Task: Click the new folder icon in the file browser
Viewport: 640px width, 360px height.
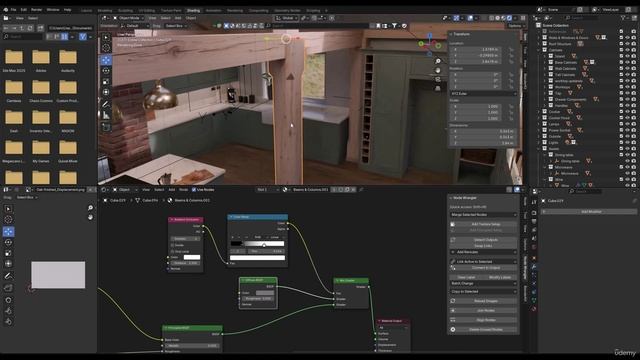Action: pos(40,28)
